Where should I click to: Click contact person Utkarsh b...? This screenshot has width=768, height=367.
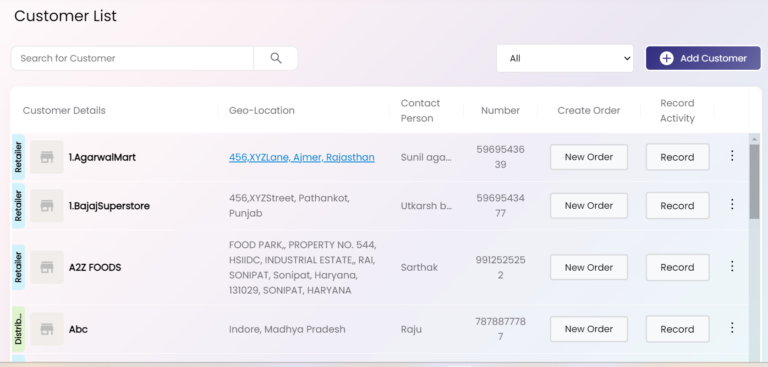coord(426,206)
